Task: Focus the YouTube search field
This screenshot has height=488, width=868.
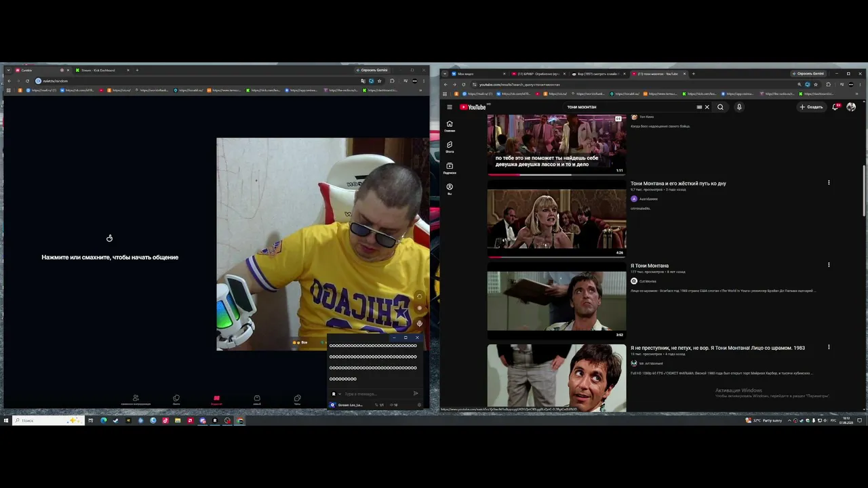Action: click(631, 107)
